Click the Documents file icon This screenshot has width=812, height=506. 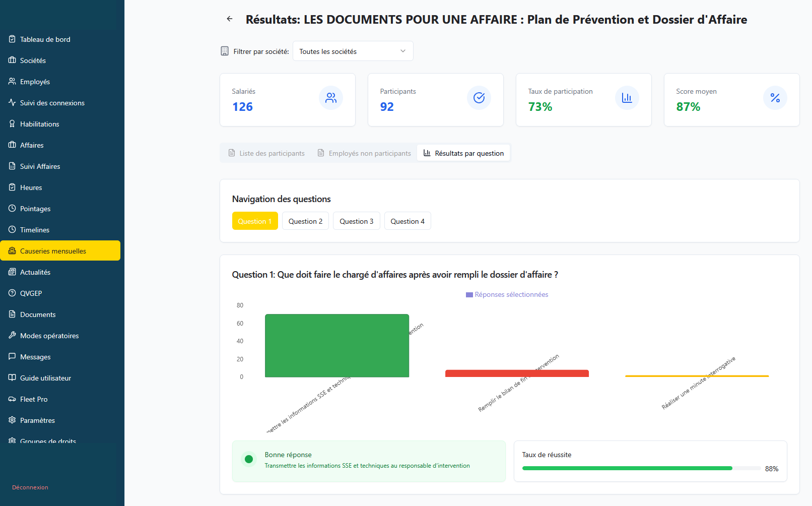point(12,314)
